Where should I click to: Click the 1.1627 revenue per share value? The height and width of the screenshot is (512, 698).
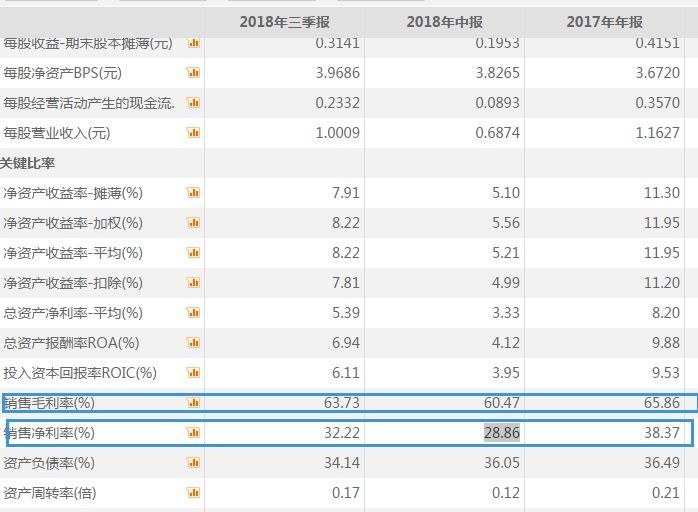click(x=657, y=133)
